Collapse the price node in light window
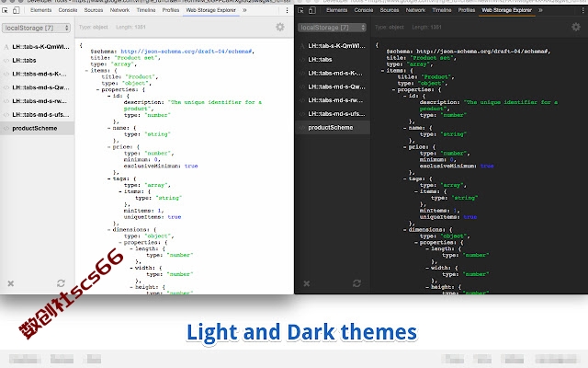 coord(109,147)
